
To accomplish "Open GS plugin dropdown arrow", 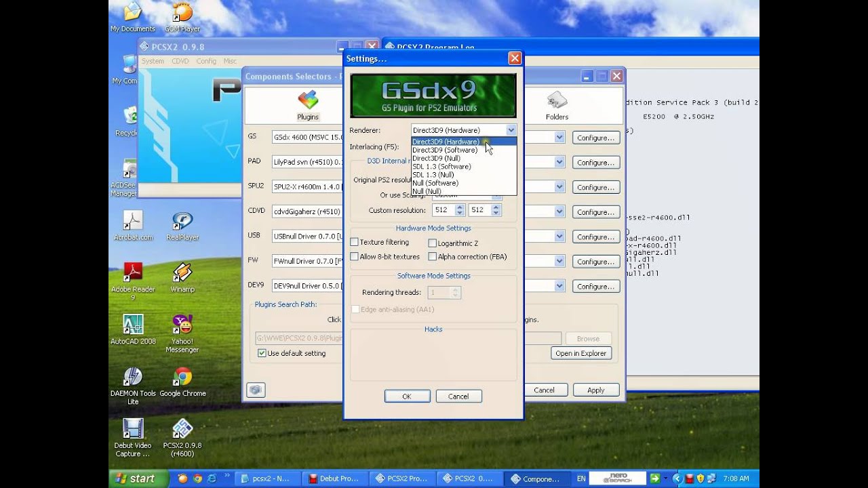I will click(x=559, y=138).
